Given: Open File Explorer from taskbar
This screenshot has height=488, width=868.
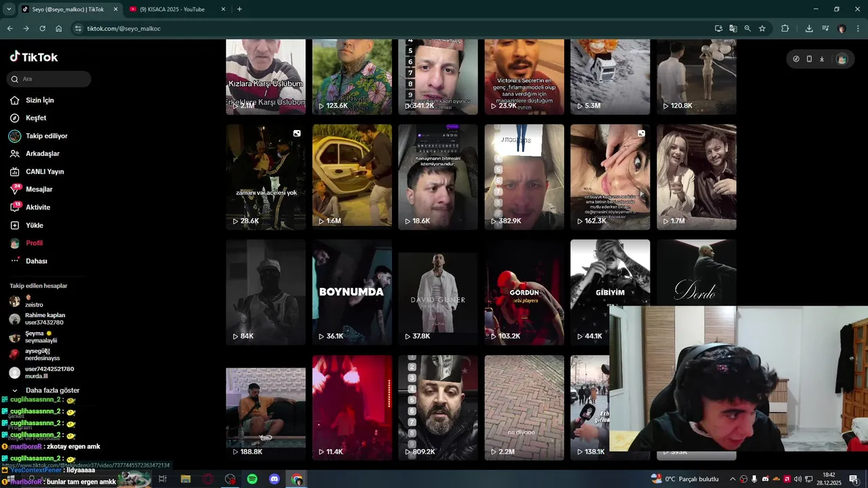Looking at the screenshot, I should [185, 479].
